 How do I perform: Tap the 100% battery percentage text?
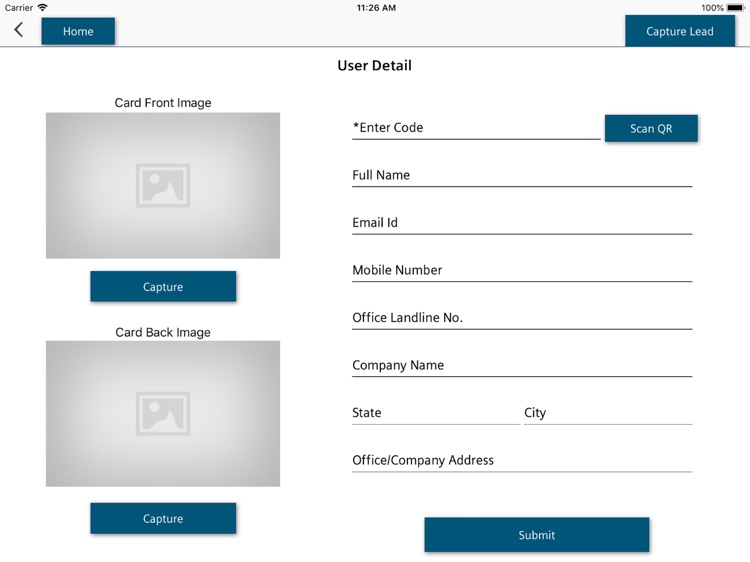click(x=712, y=8)
